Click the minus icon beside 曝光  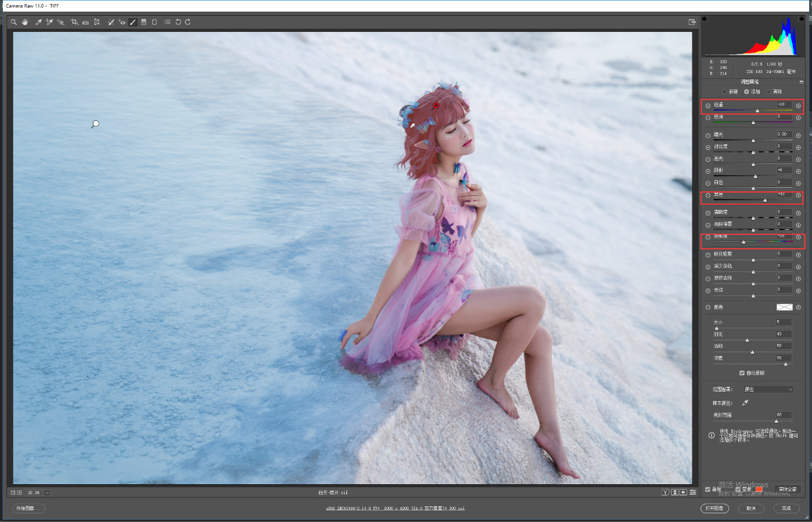click(x=708, y=135)
